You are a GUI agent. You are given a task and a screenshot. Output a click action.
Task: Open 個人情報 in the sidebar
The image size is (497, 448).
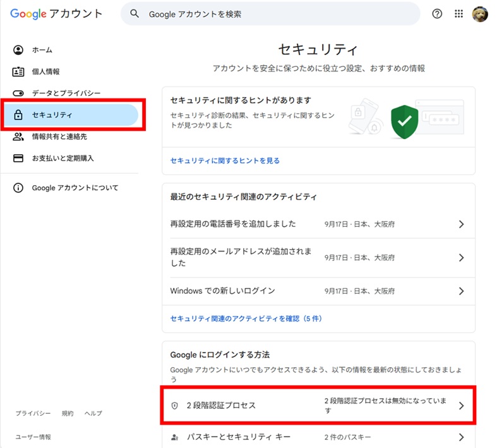click(x=45, y=71)
